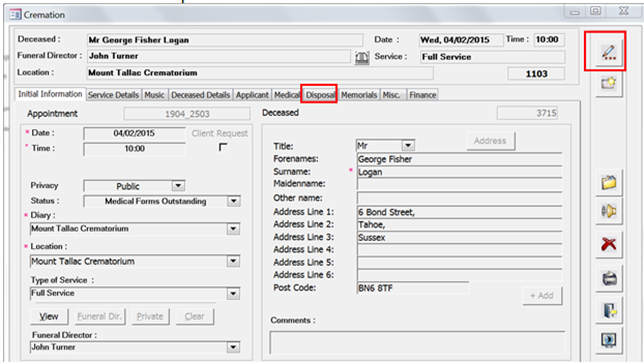Click the red X delete icon
The width and height of the screenshot is (644, 364).
[609, 244]
